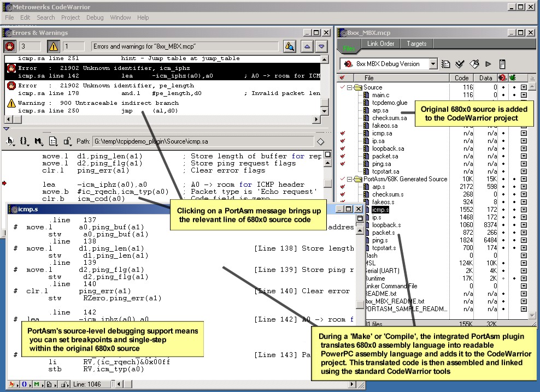Click the Synchronize Modification Dates checkmark icon
The height and width of the screenshot is (392, 540).
click(460, 64)
